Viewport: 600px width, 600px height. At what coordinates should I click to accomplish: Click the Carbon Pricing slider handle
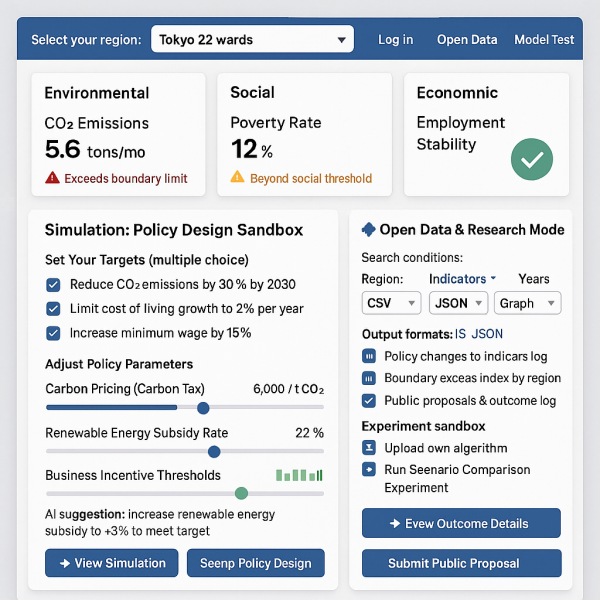(203, 408)
